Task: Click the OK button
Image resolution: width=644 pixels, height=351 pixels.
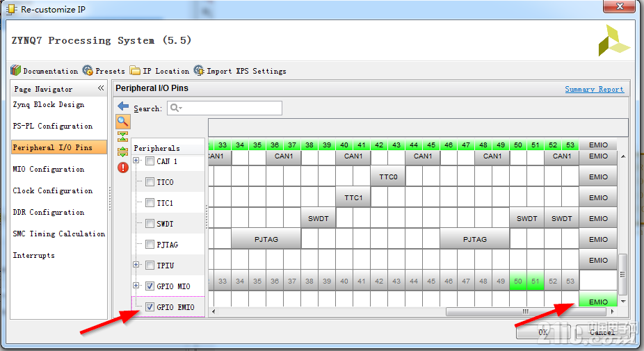Action: click(543, 332)
